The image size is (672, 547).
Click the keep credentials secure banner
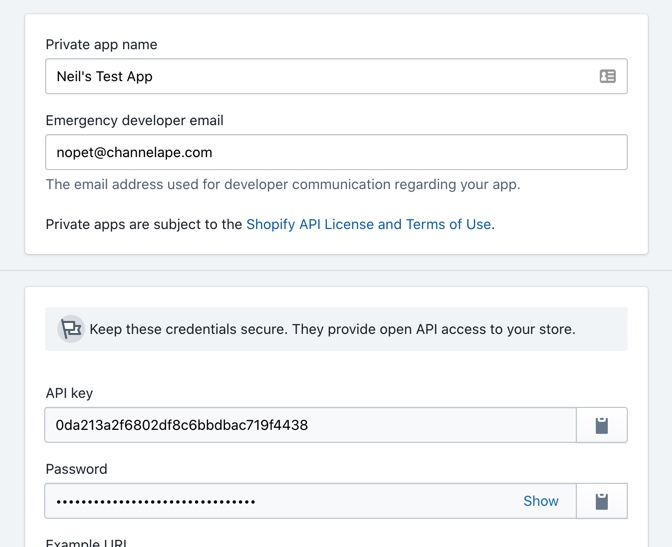pyautogui.click(x=336, y=329)
